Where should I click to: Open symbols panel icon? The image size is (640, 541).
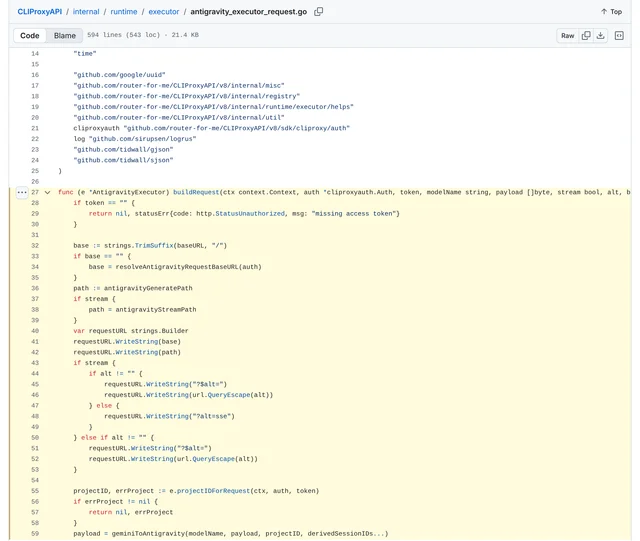[619, 36]
